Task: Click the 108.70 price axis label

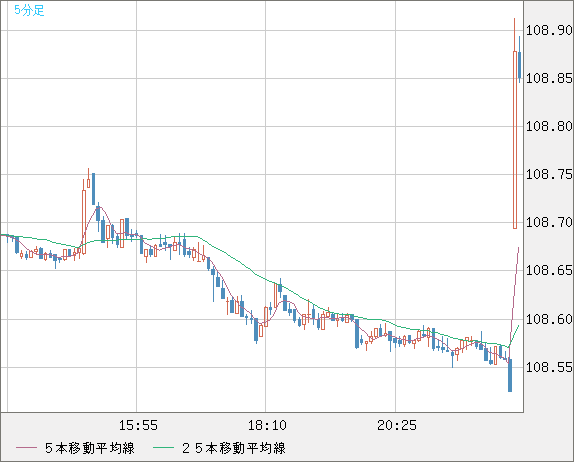Action: (549, 223)
